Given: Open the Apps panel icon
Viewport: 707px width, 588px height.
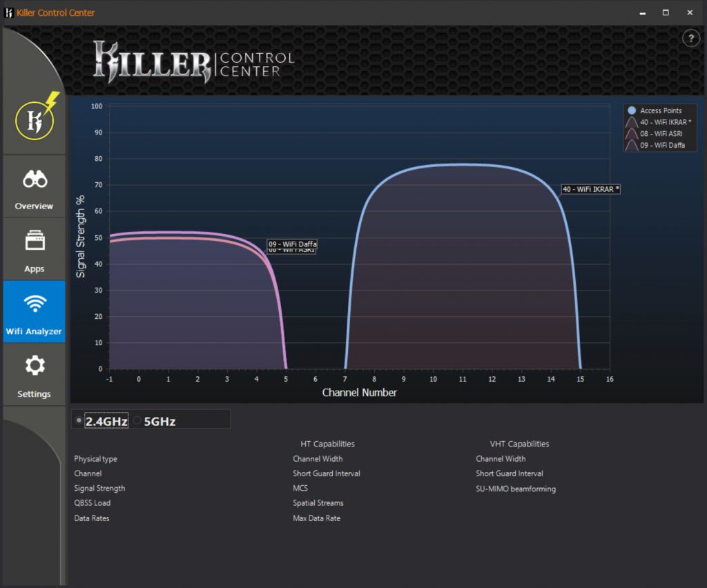Looking at the screenshot, I should (x=35, y=242).
